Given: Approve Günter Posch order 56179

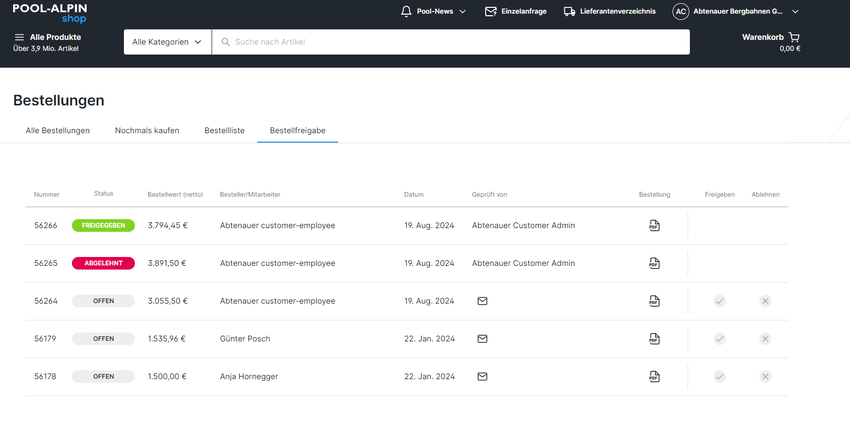Looking at the screenshot, I should point(719,339).
